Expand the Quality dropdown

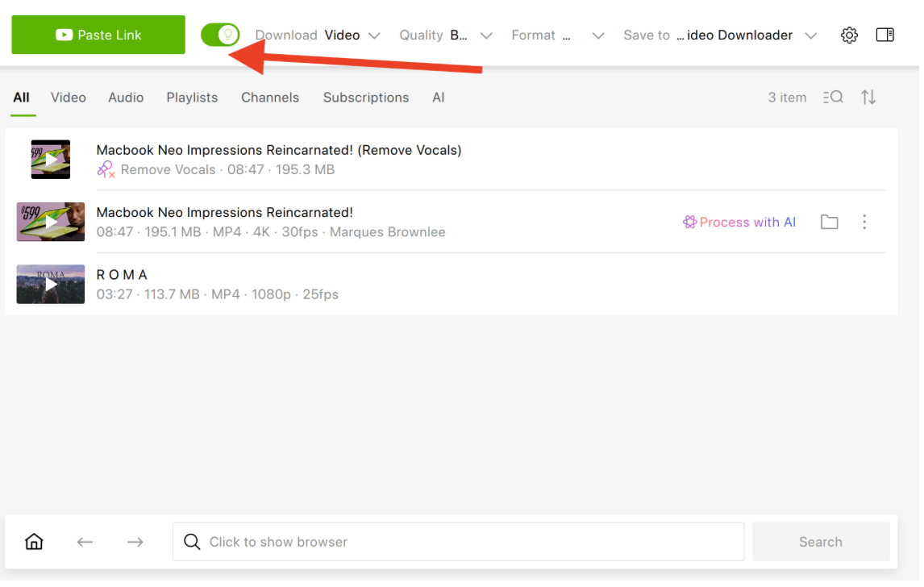(x=446, y=35)
